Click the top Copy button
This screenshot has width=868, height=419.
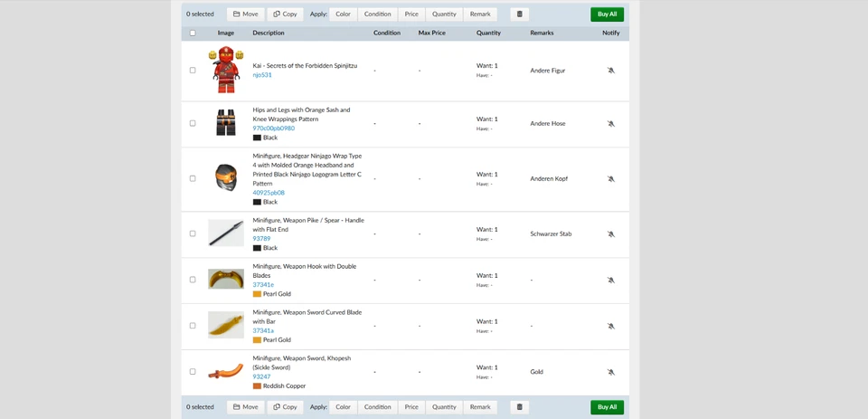tap(285, 14)
